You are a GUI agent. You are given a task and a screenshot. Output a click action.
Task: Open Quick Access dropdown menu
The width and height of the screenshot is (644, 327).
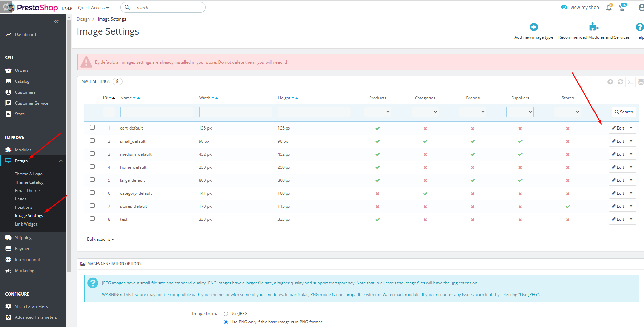pos(94,8)
